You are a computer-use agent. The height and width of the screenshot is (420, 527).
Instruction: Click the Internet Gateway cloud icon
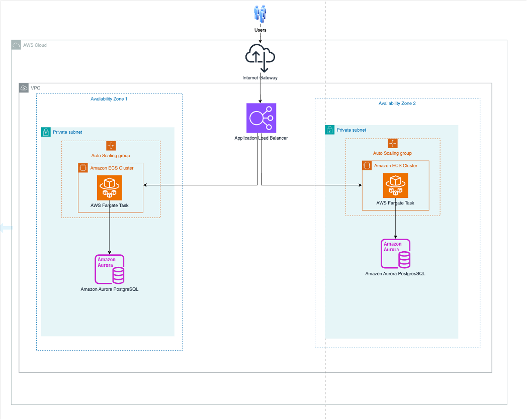pyautogui.click(x=260, y=57)
